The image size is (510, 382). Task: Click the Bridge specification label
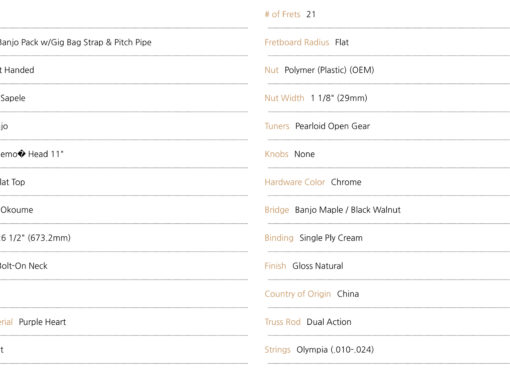pos(277,210)
